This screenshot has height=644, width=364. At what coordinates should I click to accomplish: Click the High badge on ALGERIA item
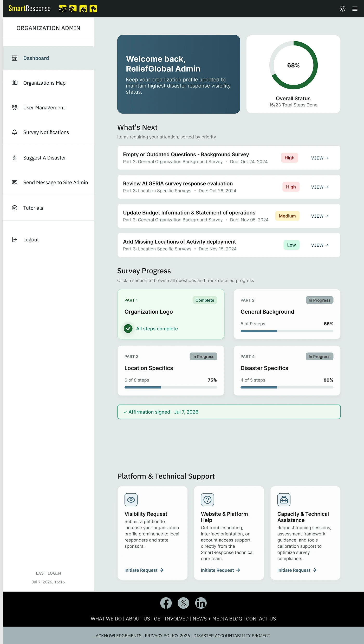coord(291,187)
